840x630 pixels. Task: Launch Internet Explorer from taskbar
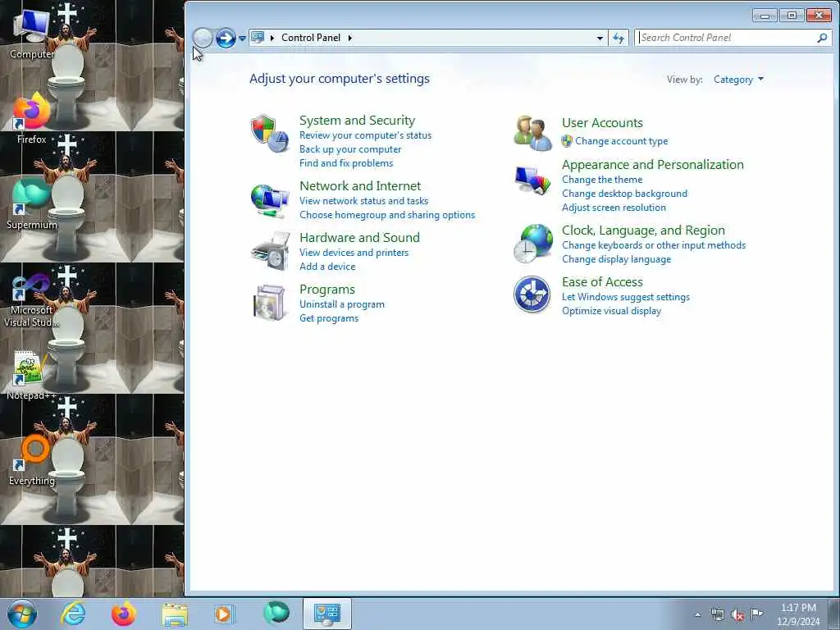[x=73, y=614]
